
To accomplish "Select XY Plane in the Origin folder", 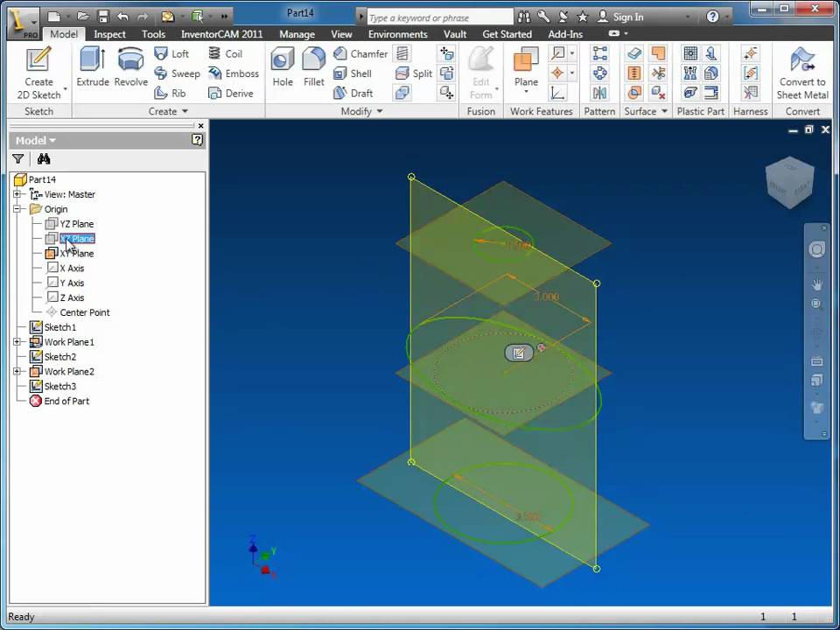I will point(70,253).
